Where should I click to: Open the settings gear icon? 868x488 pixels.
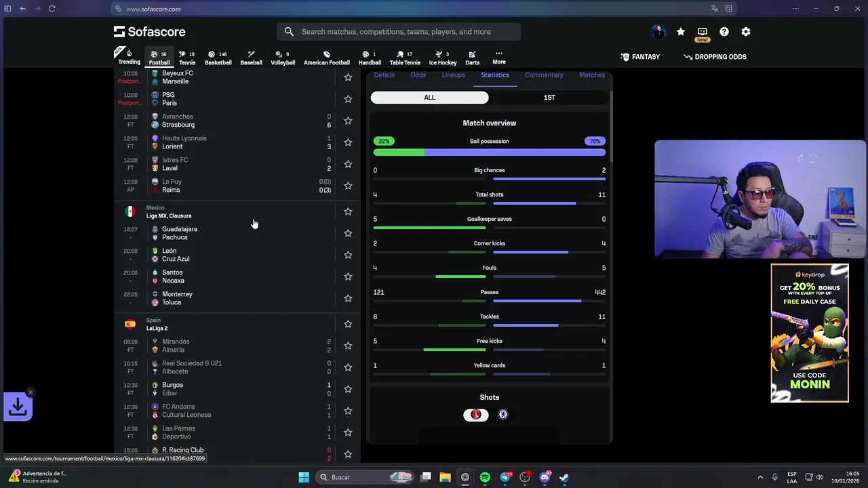(x=746, y=32)
